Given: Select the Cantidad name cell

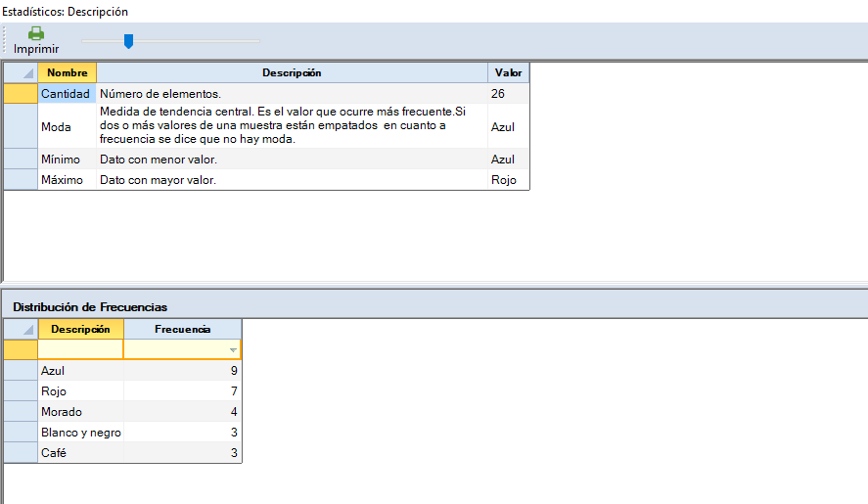Looking at the screenshot, I should tap(66, 94).
